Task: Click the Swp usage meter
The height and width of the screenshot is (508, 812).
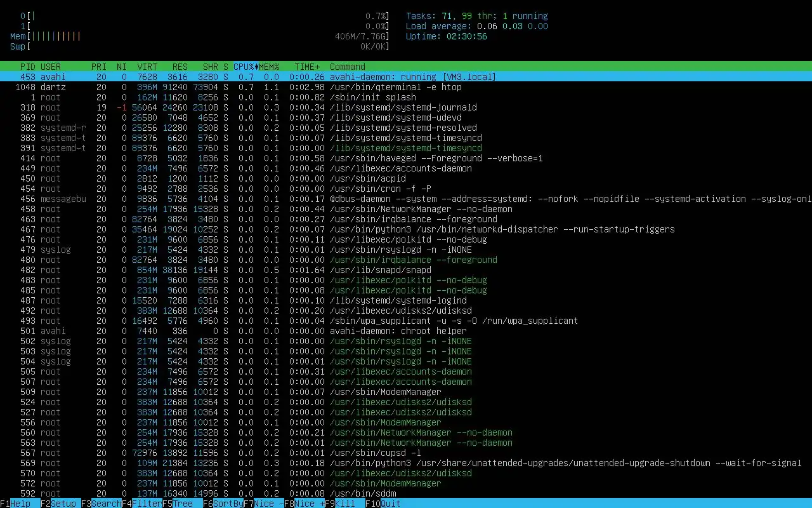Action: (200, 46)
